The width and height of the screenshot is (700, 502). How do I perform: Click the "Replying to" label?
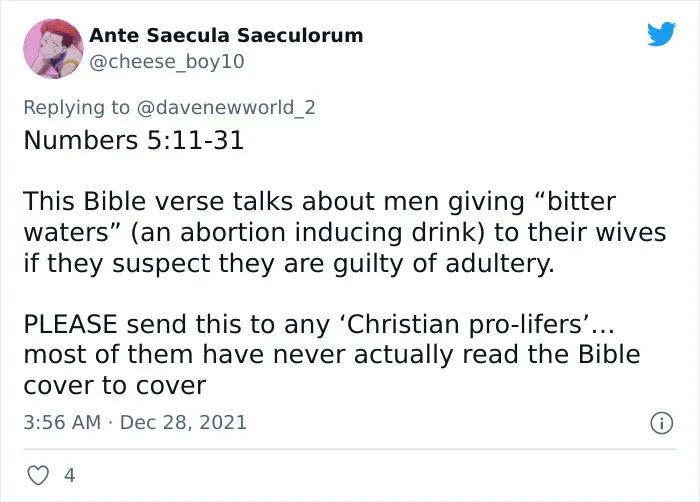coord(76,108)
